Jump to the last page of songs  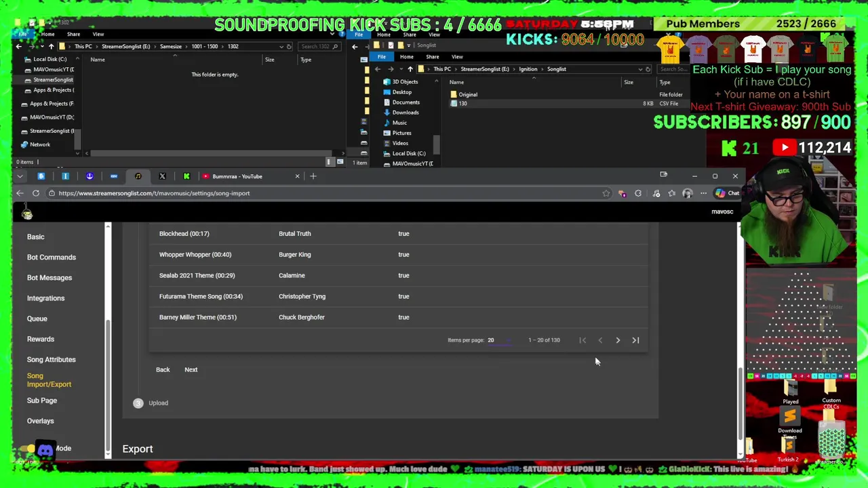coord(635,340)
